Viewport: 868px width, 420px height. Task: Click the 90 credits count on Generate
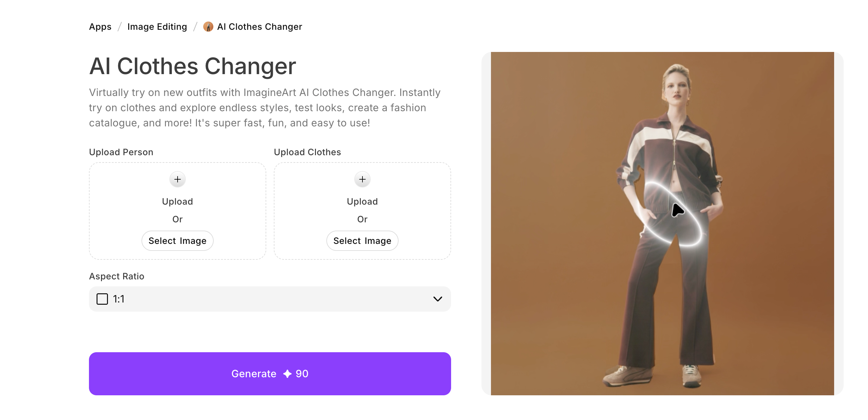[x=302, y=374]
